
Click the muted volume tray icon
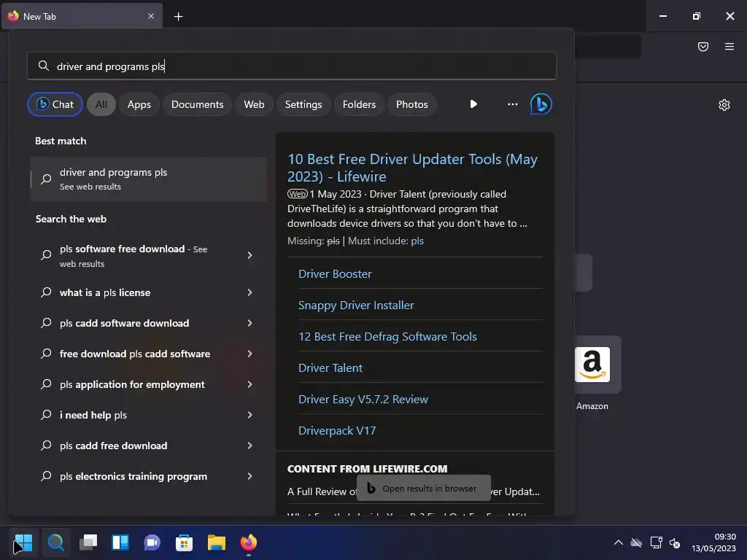674,542
